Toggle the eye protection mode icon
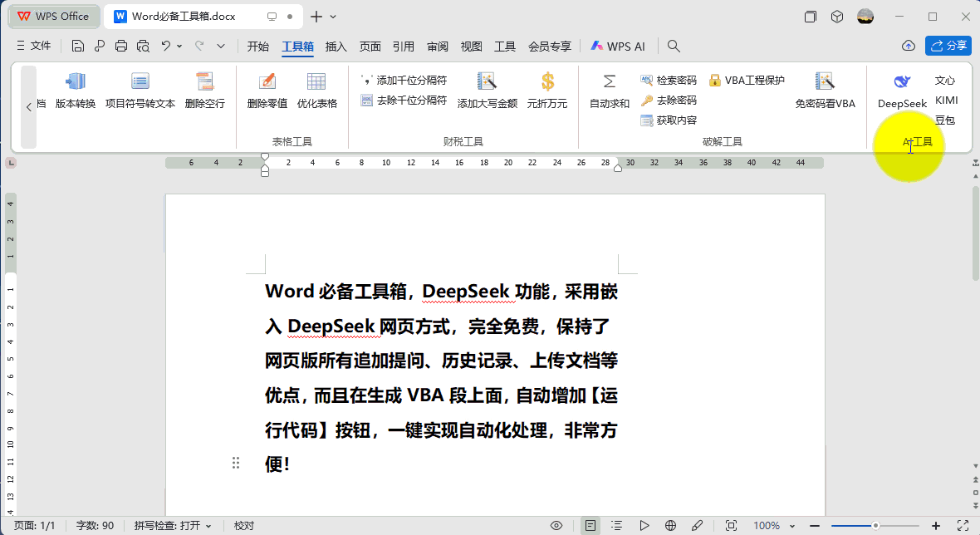Screen dimensions: 980x535 [556, 526]
